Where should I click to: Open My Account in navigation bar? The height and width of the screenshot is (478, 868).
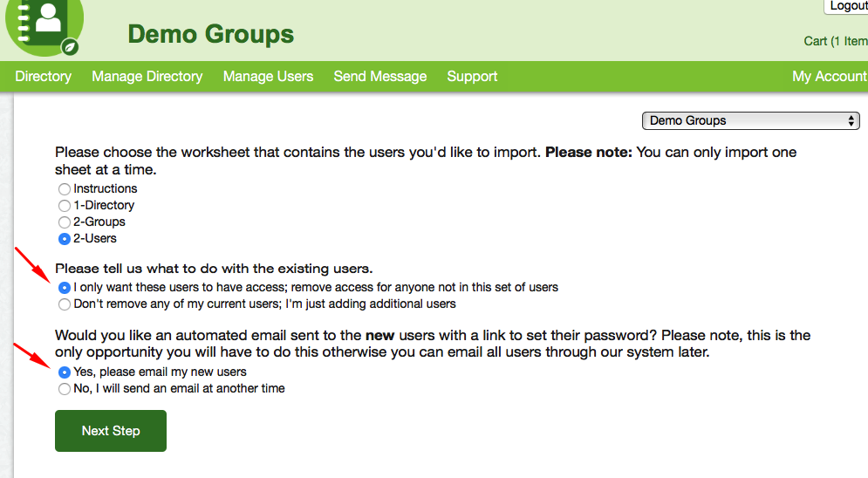click(x=829, y=77)
